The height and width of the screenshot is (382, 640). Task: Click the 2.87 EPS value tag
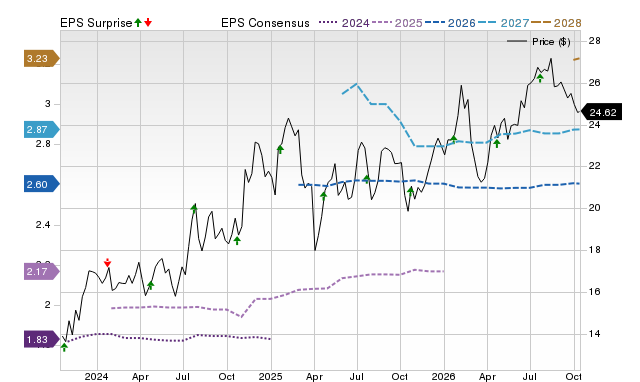[42, 130]
